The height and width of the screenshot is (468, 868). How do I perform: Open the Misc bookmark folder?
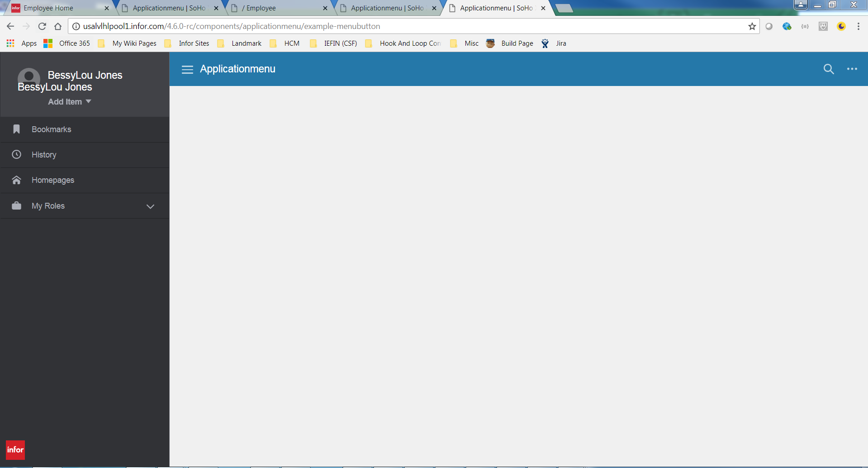pyautogui.click(x=465, y=43)
